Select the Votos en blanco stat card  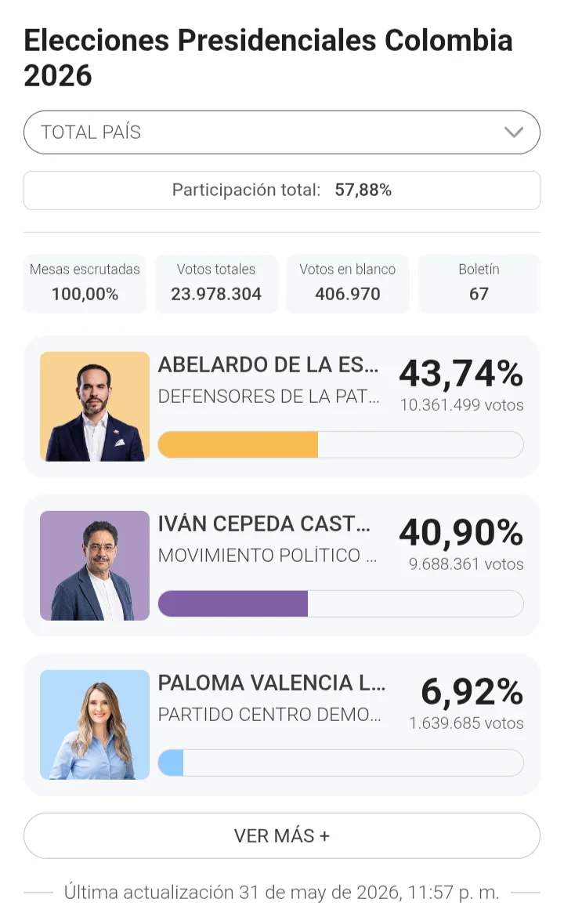coord(347,284)
